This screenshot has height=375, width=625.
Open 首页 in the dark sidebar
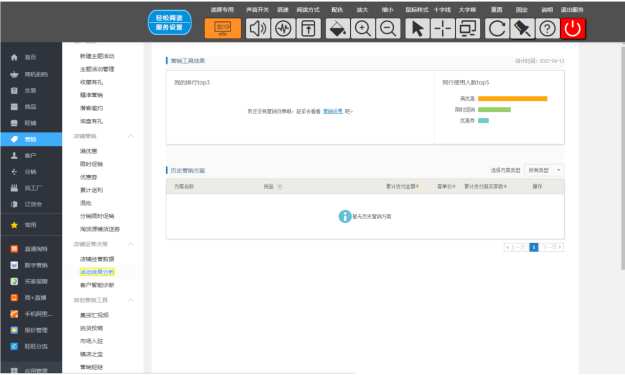point(31,57)
